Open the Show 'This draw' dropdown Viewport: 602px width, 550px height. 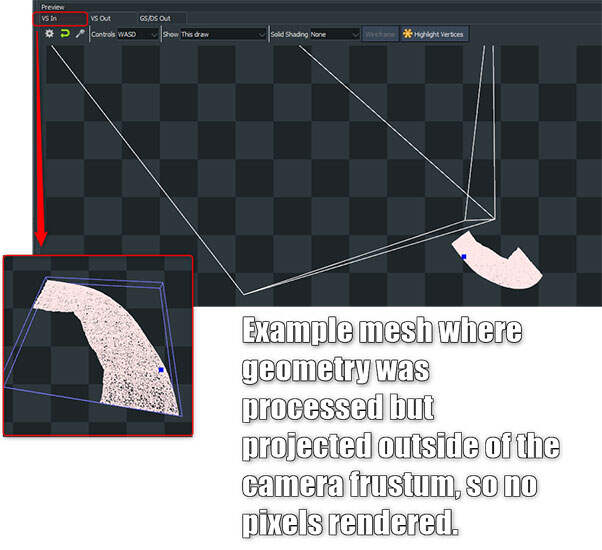(222, 34)
